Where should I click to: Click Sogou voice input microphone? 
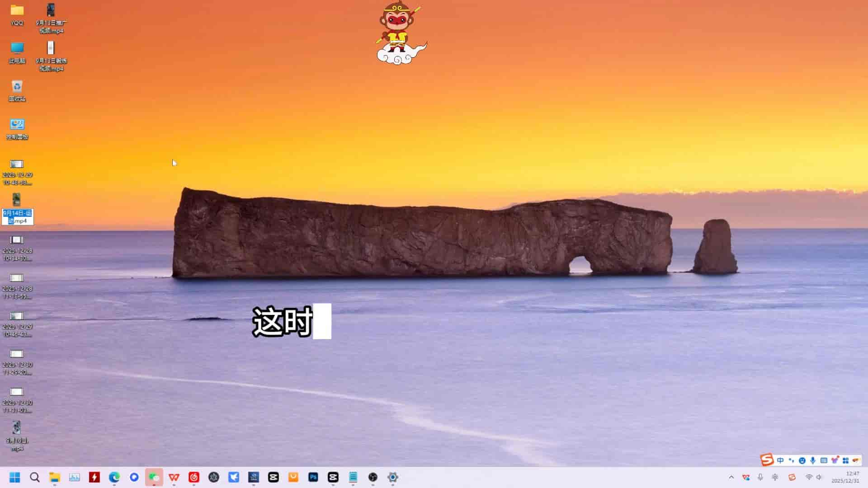click(x=813, y=460)
